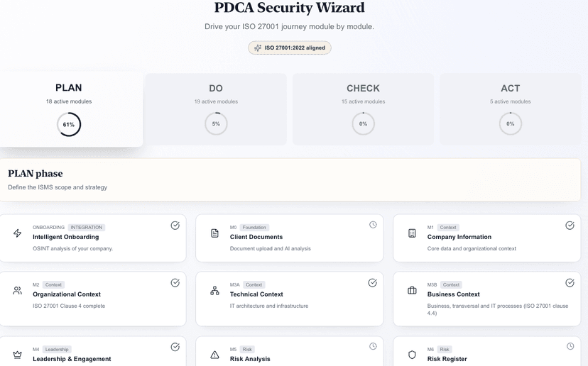Open the Organizational Context module

tap(93, 299)
